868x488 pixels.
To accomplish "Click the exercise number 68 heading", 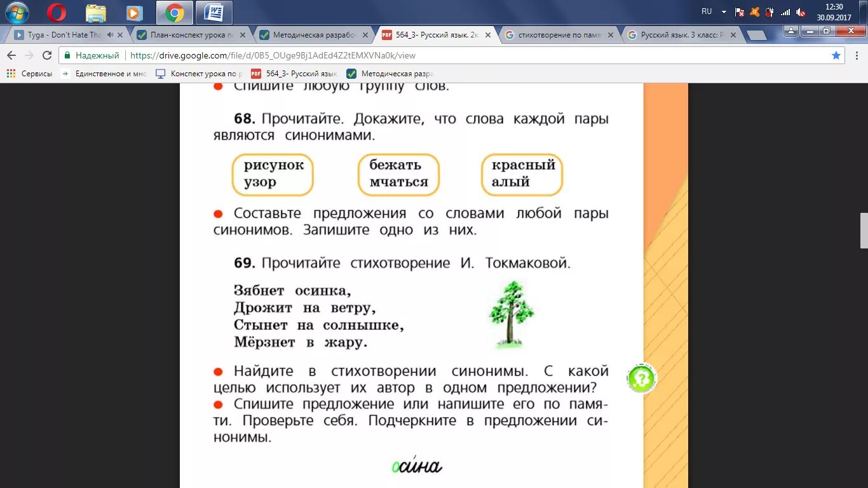I will [245, 119].
